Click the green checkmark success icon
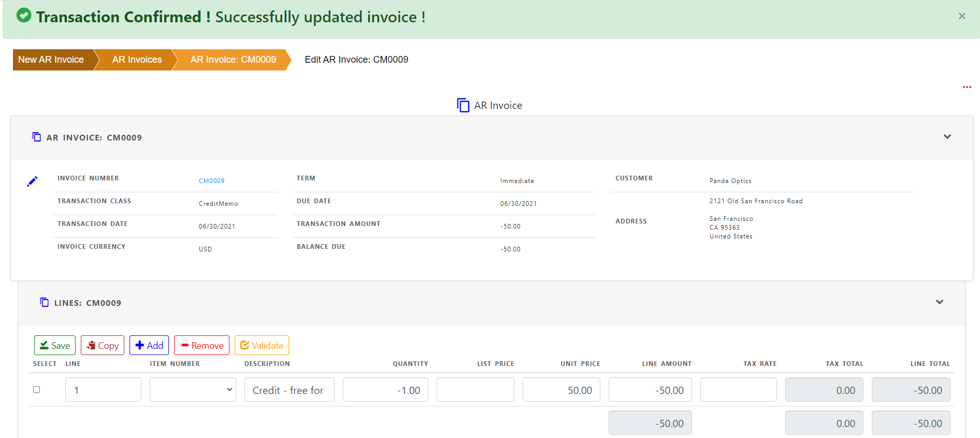 pyautogui.click(x=24, y=16)
